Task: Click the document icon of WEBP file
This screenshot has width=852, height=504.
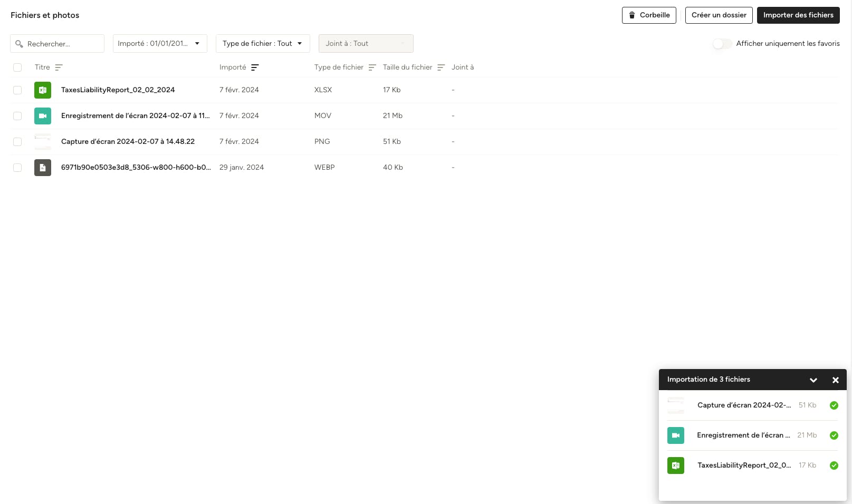Action: tap(43, 168)
